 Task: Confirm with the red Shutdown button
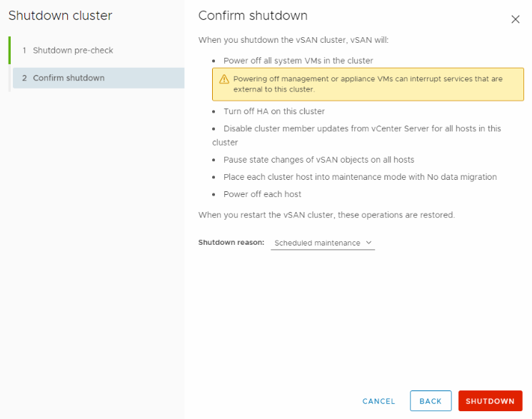490,401
